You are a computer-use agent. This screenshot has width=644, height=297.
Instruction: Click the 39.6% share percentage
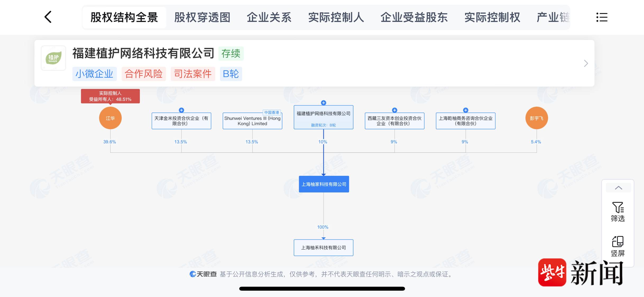[109, 142]
